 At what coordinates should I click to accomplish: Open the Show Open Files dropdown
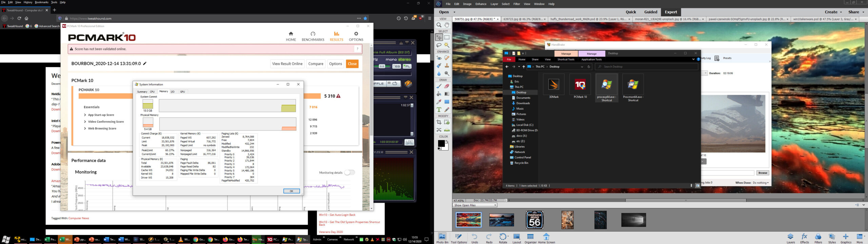pyautogui.click(x=475, y=205)
